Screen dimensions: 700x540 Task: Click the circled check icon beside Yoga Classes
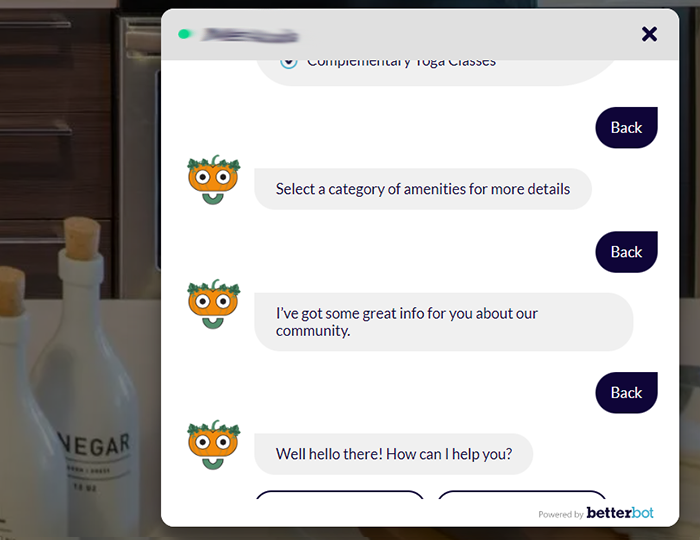(x=288, y=63)
